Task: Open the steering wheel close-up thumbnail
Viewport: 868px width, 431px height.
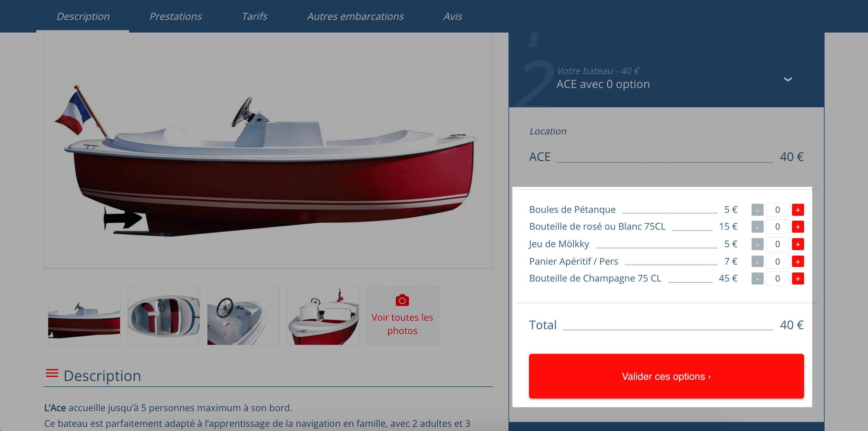Action: pyautogui.click(x=243, y=316)
